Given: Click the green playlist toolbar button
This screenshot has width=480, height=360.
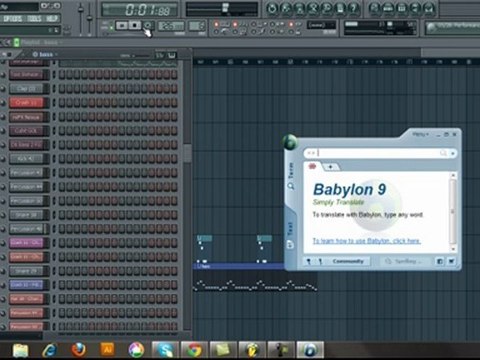Looking at the screenshot, I should 16,42.
